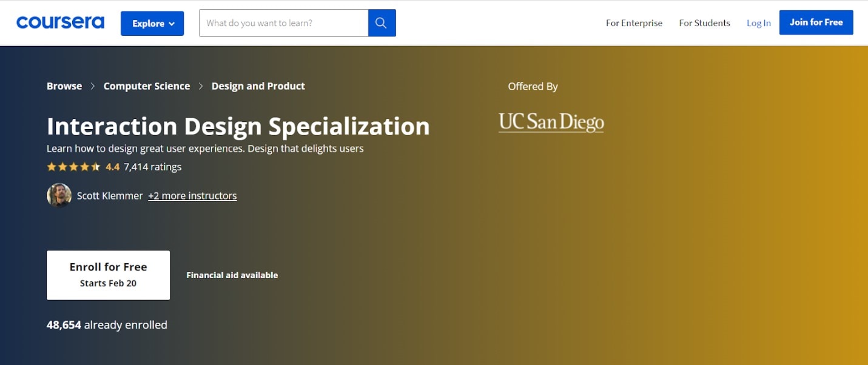Open Computer Science breadcrumb link
The image size is (868, 365).
coord(147,86)
